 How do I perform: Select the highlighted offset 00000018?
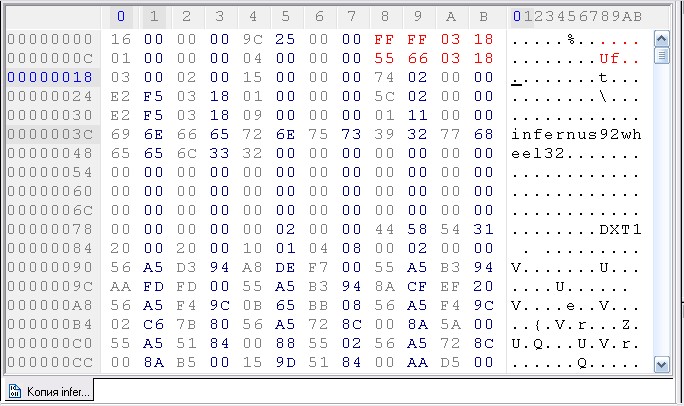(x=50, y=77)
